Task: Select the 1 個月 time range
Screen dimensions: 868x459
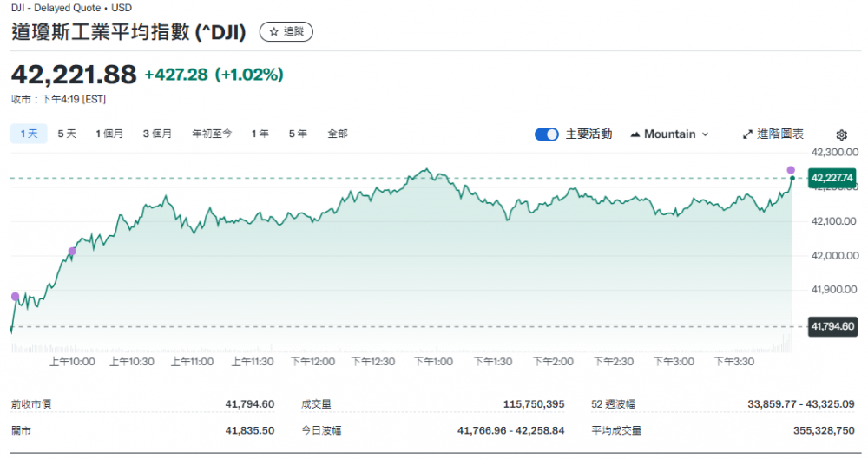Action: [109, 134]
